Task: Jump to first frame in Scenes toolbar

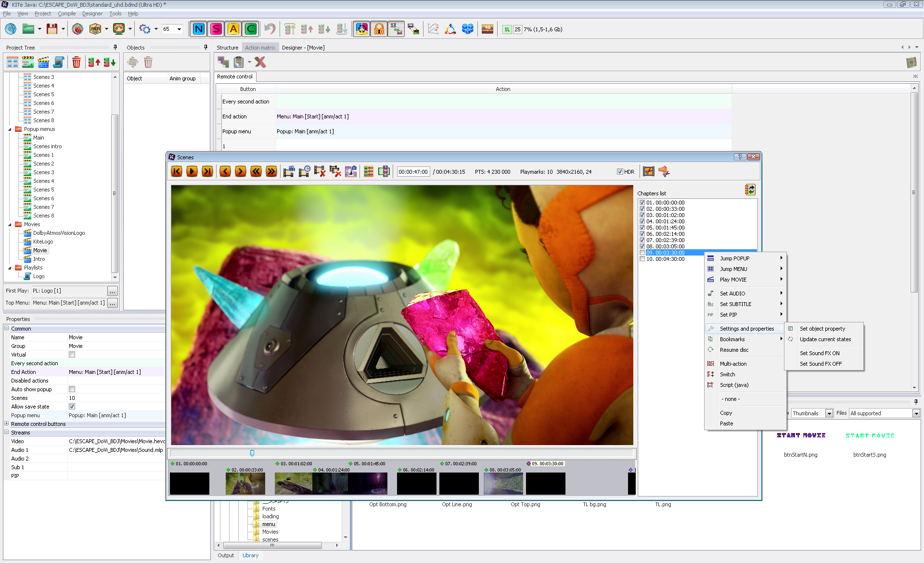Action: pyautogui.click(x=177, y=171)
